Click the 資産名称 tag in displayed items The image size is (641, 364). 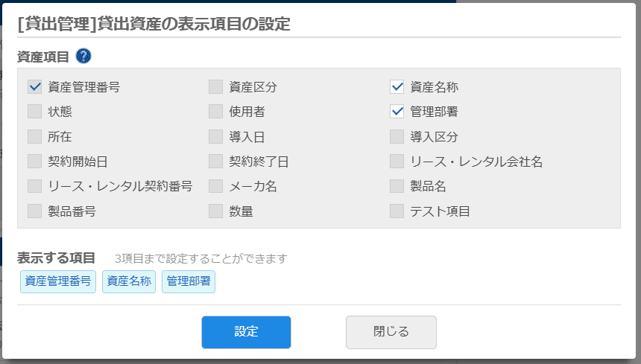(129, 281)
